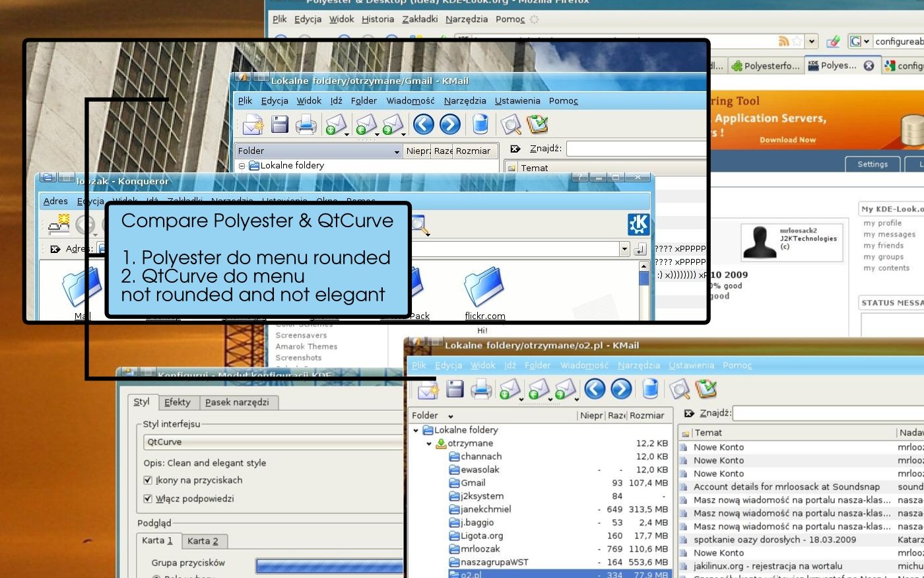This screenshot has width=924, height=578.
Task: Click the 'Amarok Themes' link in sidebar
Action: click(x=306, y=346)
